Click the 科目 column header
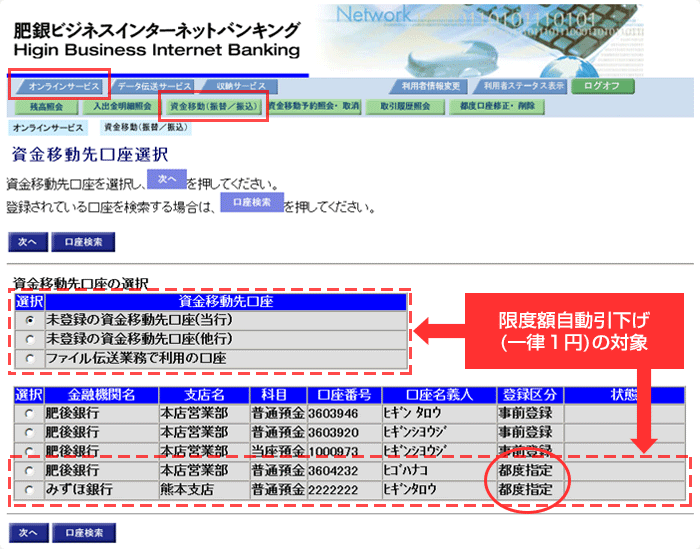Viewport: 700px width, 549px height. (278, 395)
